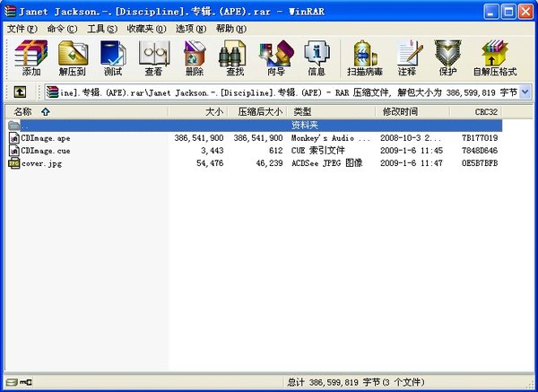Screen dimensions: 538x392
Task: Click the 资料夹 highlighted row label
Action: [305, 126]
